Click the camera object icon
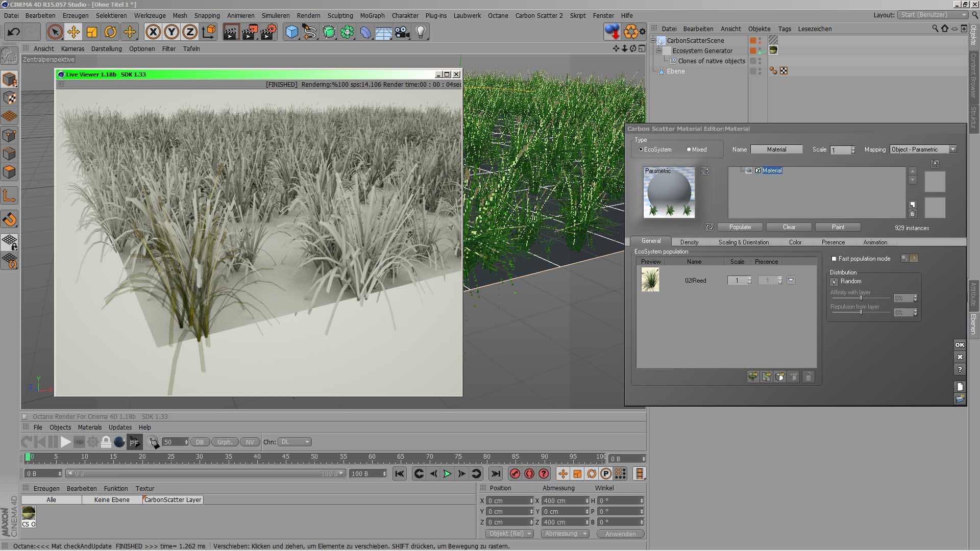 [x=402, y=32]
